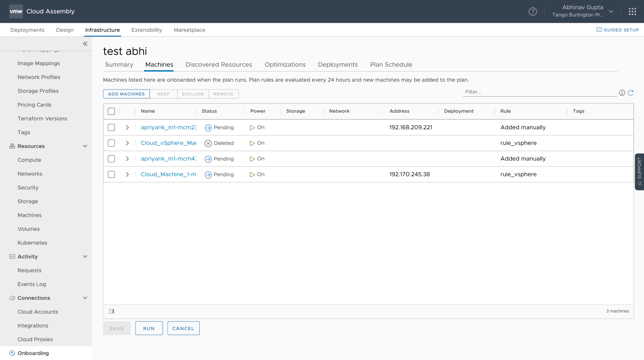Sort by the Status column header
The width and height of the screenshot is (644, 360).
[209, 111]
